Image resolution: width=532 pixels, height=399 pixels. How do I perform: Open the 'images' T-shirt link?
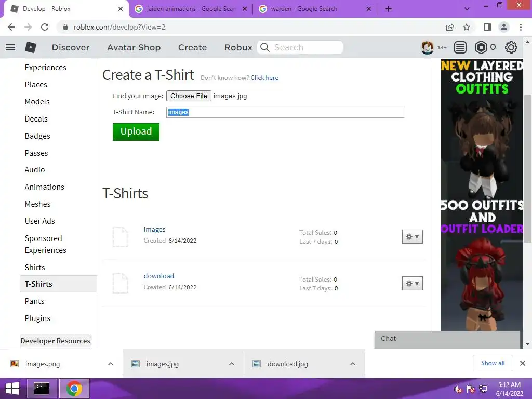154,229
